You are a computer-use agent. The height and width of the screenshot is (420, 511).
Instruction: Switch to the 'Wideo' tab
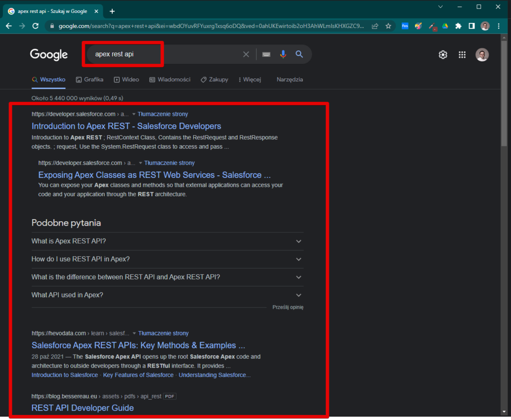tap(126, 79)
